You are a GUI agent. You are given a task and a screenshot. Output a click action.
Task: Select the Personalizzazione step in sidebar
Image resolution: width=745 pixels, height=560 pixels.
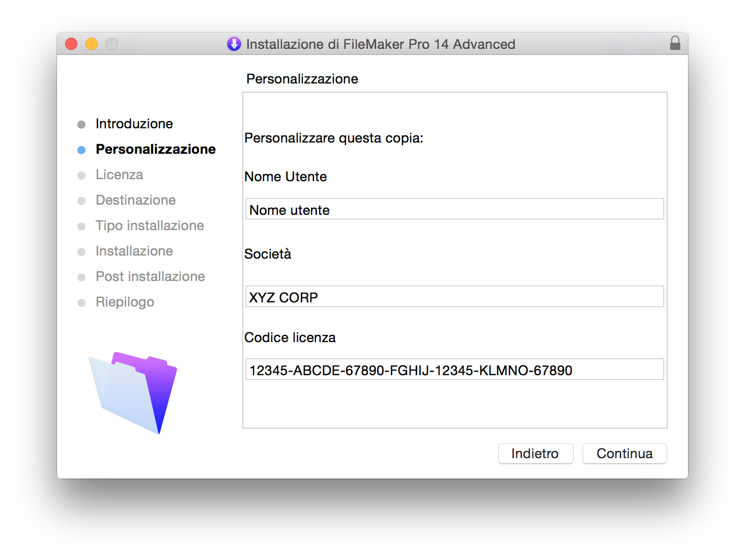(156, 149)
